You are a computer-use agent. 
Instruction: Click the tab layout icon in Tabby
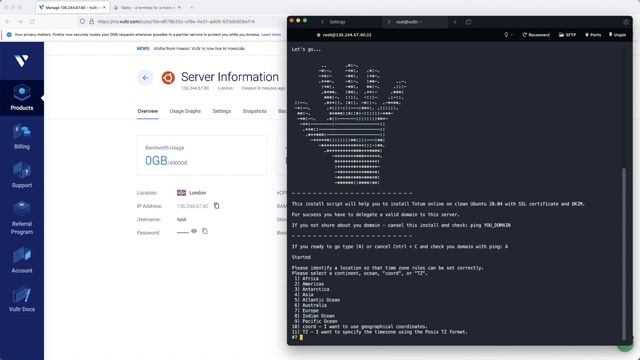pyautogui.click(x=469, y=22)
